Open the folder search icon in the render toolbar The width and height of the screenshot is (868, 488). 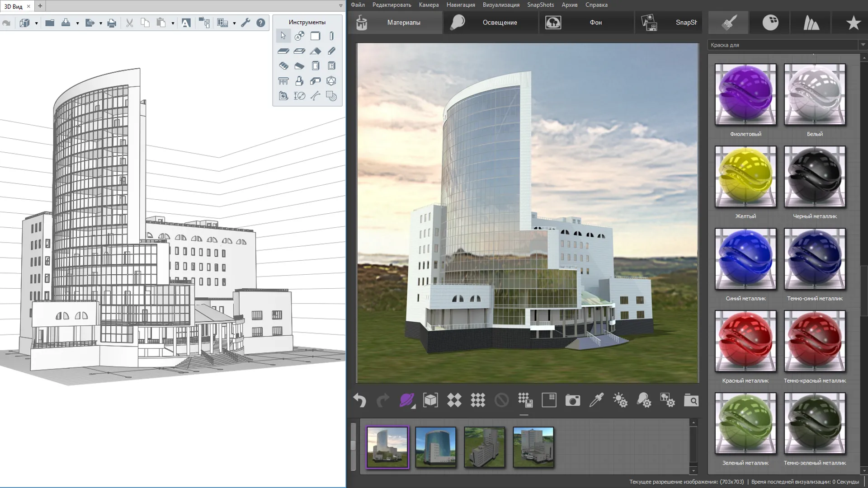691,401
